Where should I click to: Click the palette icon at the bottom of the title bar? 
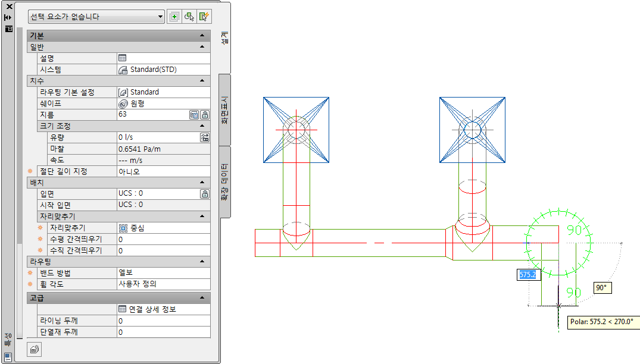(x=8, y=357)
